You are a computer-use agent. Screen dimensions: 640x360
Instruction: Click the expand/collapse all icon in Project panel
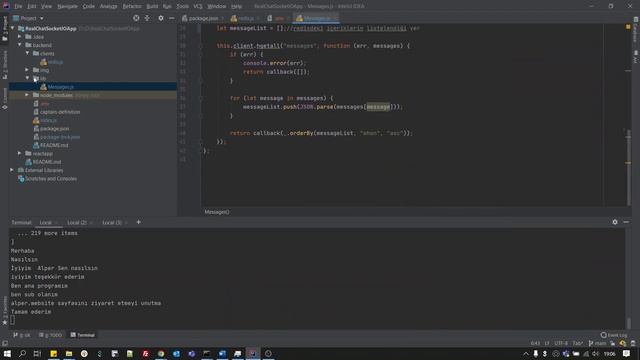coord(147,18)
